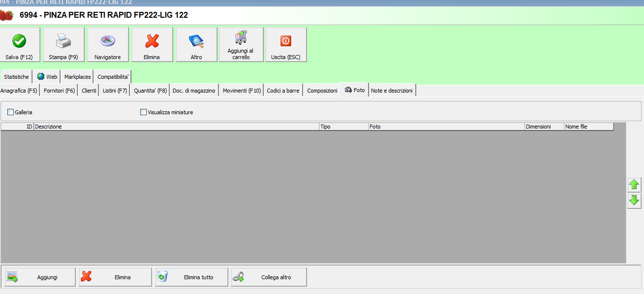Open the Codici a barre tab
The image size is (644, 294).
283,91
